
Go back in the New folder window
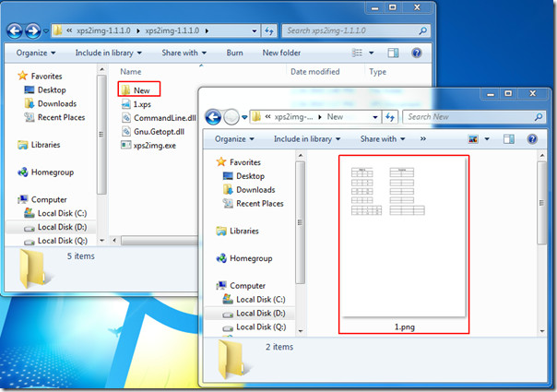coord(213,117)
